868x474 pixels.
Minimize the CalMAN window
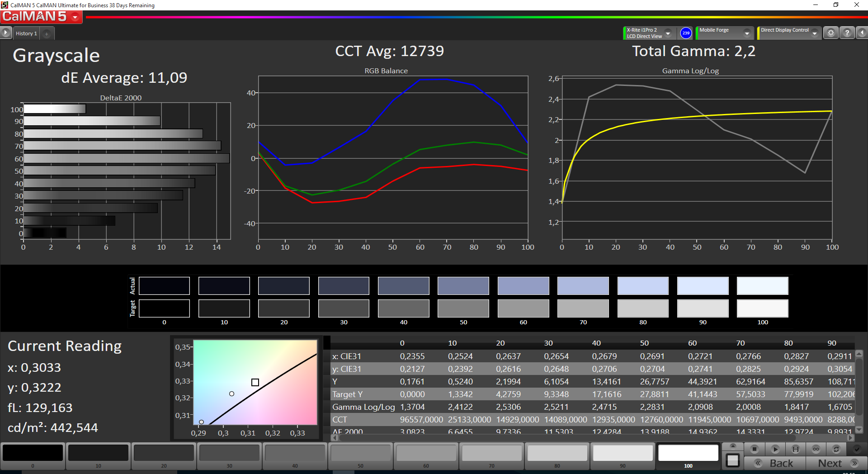click(816, 5)
